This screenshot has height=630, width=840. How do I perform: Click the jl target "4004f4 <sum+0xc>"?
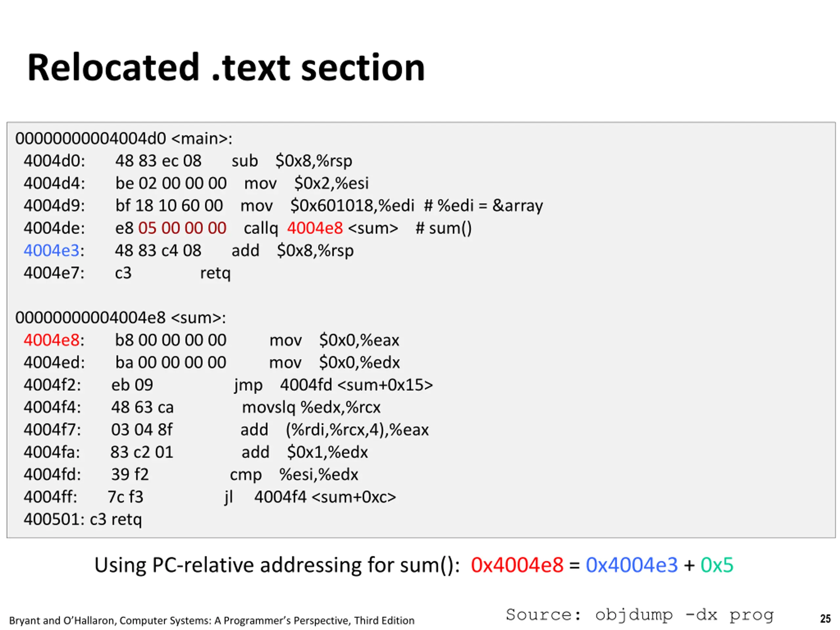pos(325,497)
